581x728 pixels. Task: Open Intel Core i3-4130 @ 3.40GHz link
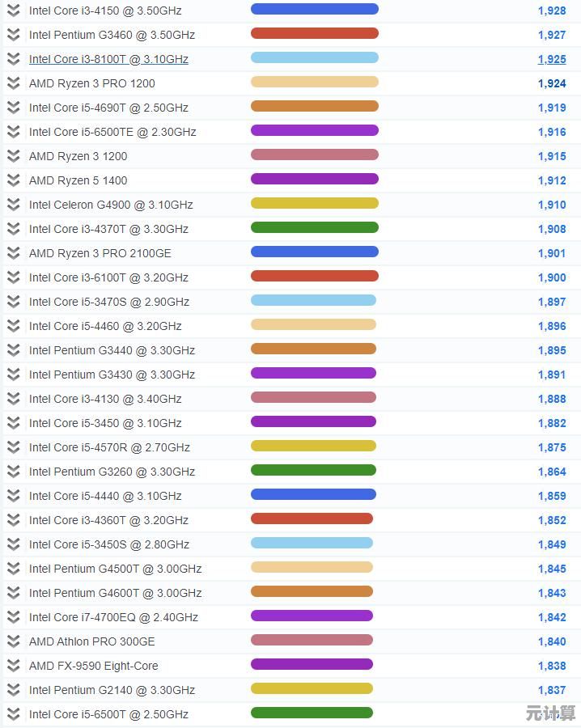[x=105, y=399]
